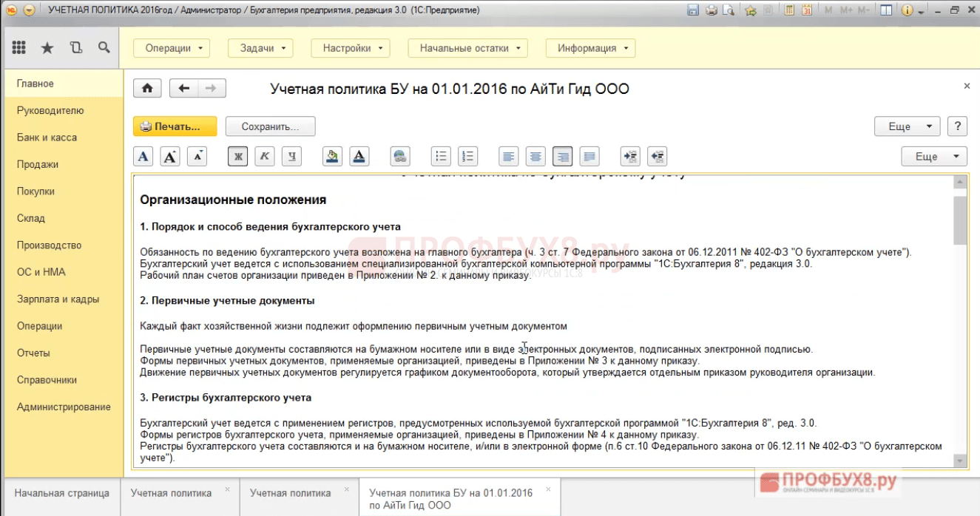Toggle underline Ч formatting
980x516 pixels.
point(291,156)
